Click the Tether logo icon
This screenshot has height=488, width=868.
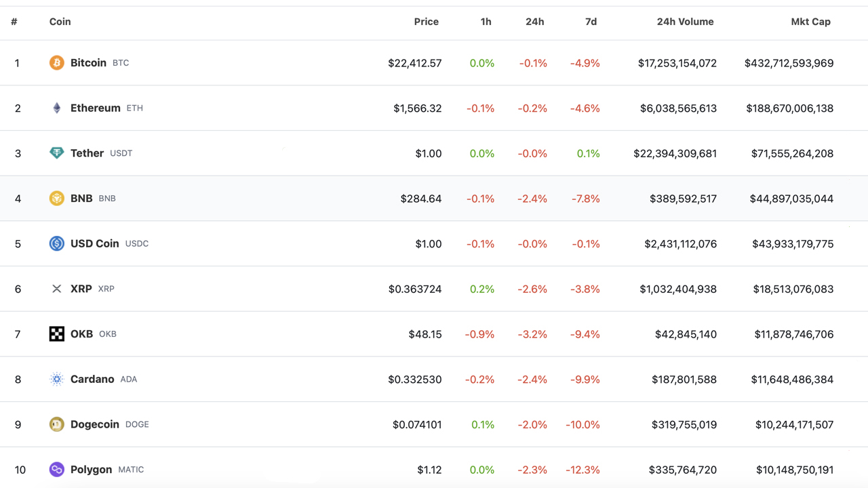[57, 153]
